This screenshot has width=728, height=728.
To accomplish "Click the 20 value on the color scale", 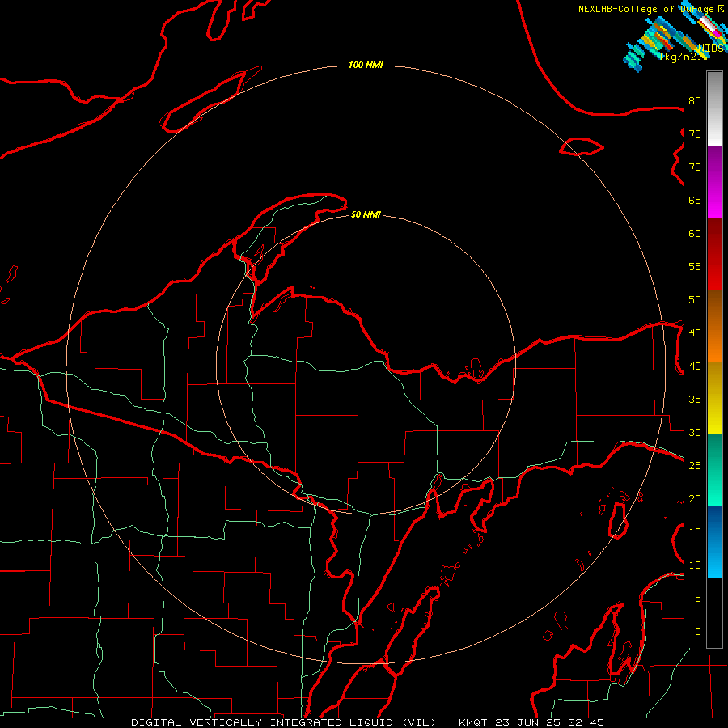I will point(695,499).
